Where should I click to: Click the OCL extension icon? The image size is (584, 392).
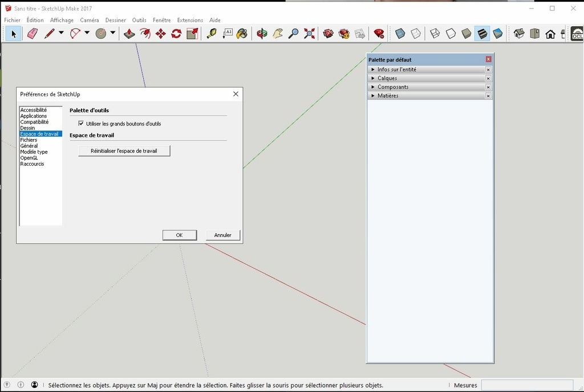pyautogui.click(x=577, y=34)
